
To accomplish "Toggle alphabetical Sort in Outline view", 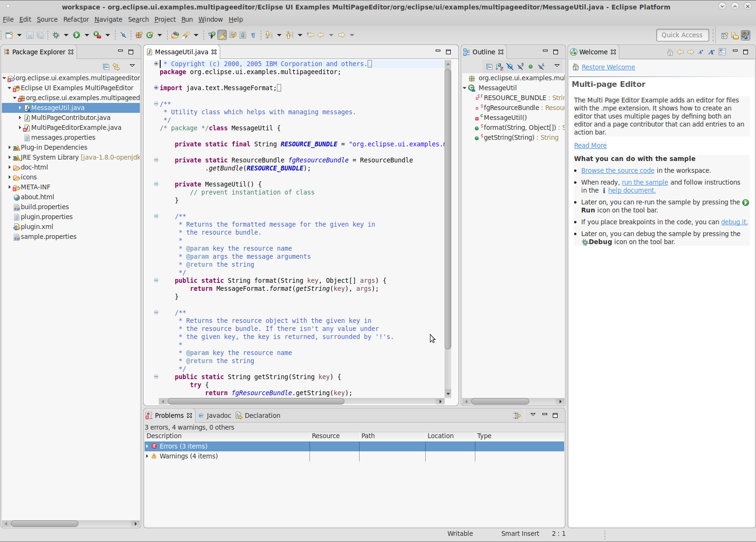I will (499, 67).
